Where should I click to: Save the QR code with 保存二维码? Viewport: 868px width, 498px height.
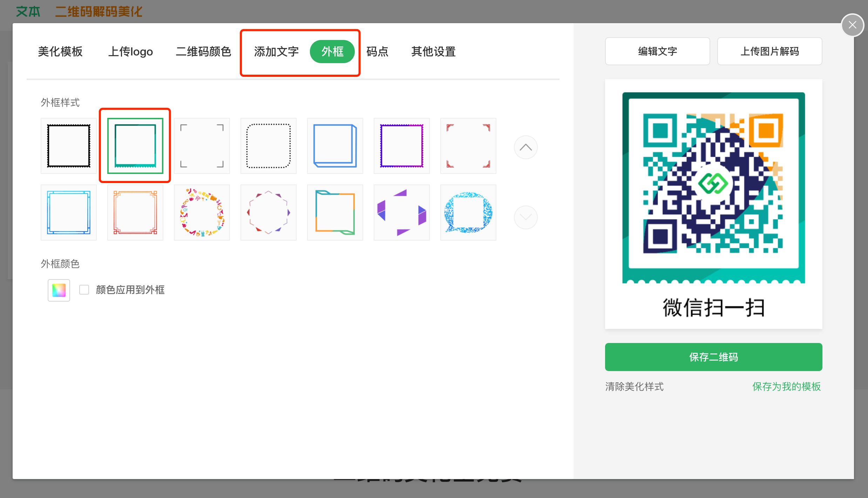[x=714, y=357]
